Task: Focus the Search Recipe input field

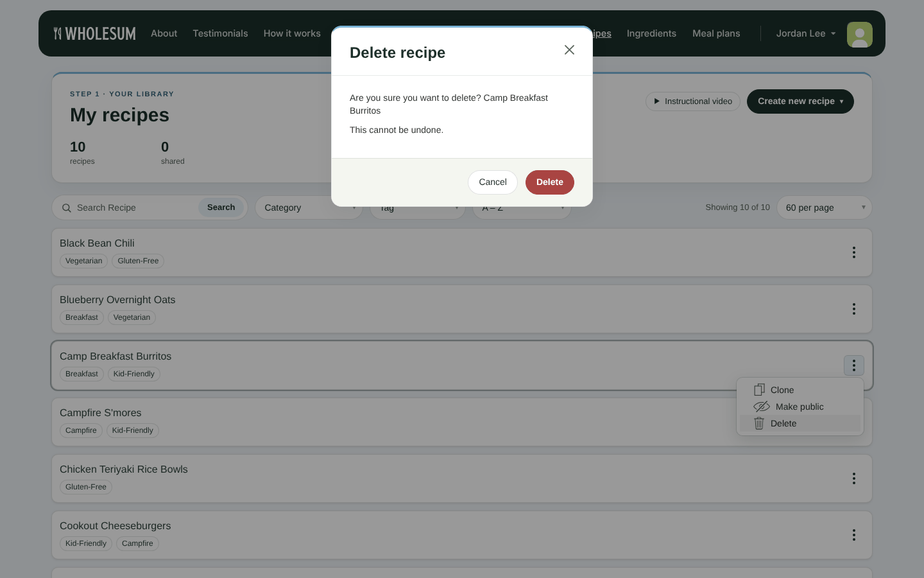Action: point(135,208)
